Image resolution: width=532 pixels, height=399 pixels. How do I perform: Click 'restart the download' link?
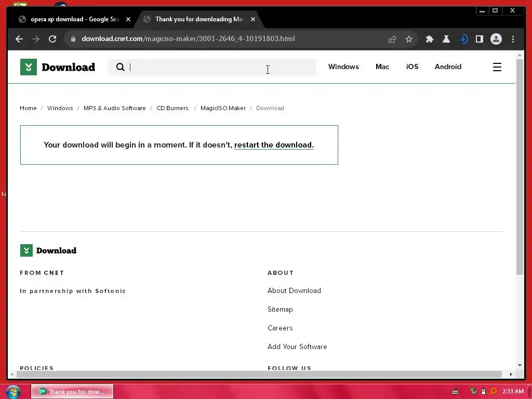pyautogui.click(x=274, y=145)
